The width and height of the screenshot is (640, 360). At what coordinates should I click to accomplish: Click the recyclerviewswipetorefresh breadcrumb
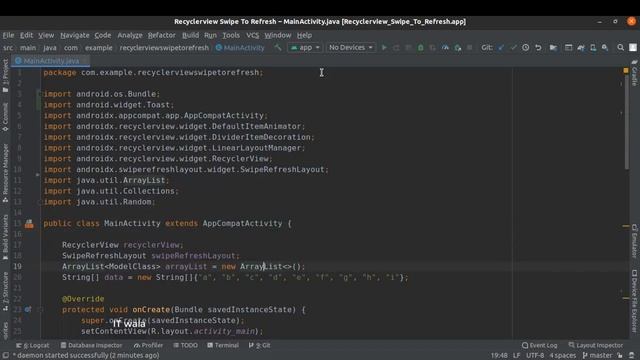[164, 48]
